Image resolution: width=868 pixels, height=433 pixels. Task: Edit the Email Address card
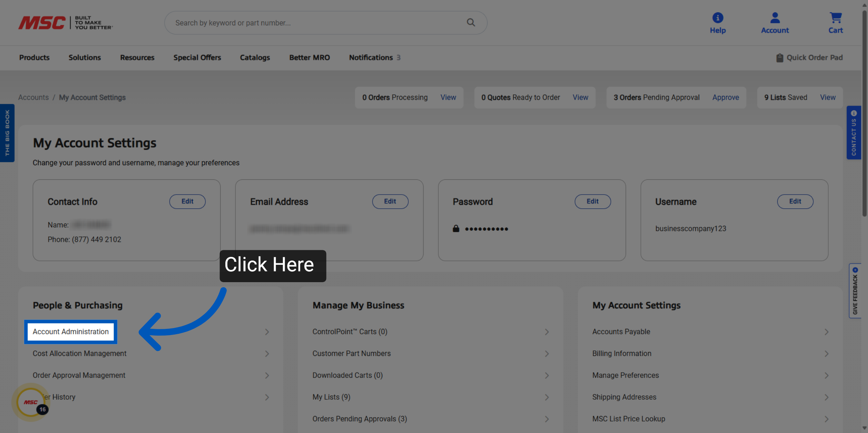coord(390,201)
